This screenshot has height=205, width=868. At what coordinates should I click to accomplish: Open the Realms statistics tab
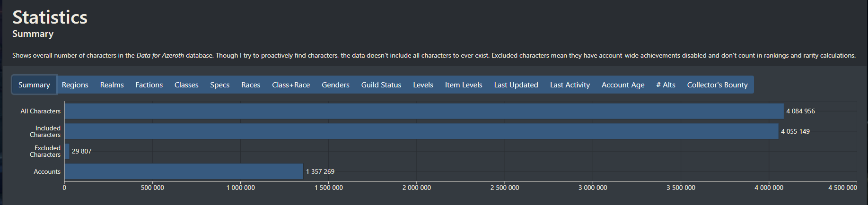tap(112, 85)
